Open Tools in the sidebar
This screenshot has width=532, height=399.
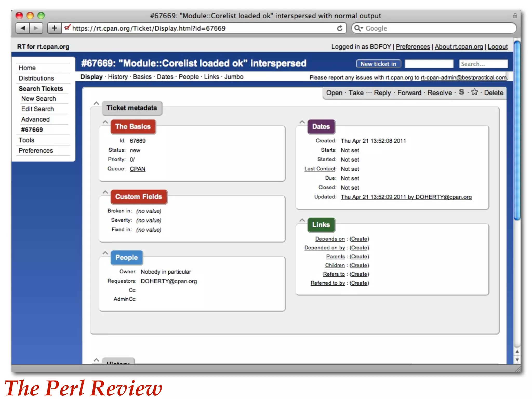click(26, 140)
